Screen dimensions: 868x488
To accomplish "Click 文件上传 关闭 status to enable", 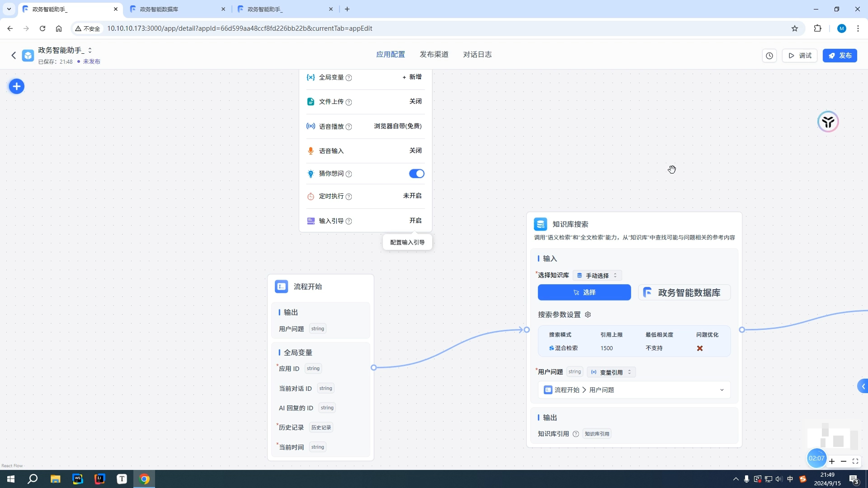I will 415,101.
